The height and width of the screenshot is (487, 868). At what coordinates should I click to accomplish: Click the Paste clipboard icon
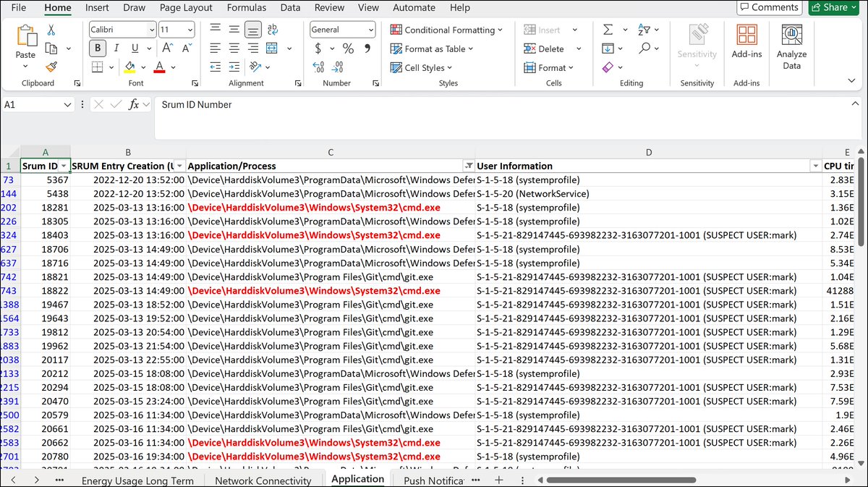tap(26, 36)
